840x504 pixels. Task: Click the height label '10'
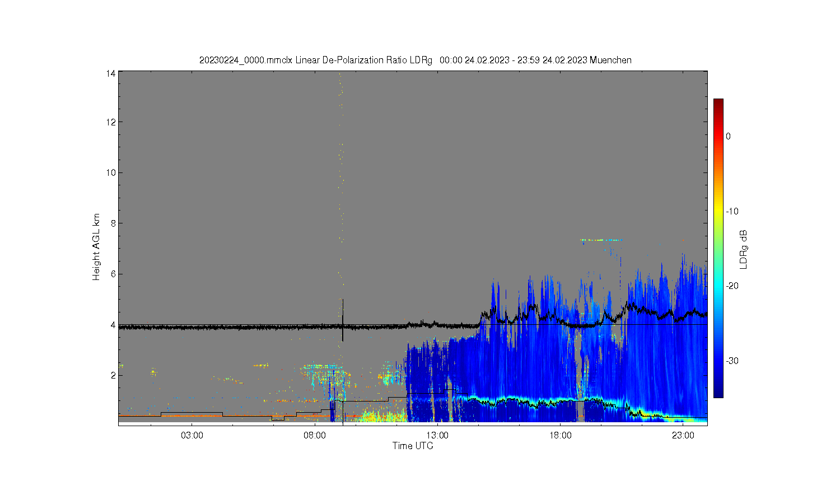coord(111,172)
